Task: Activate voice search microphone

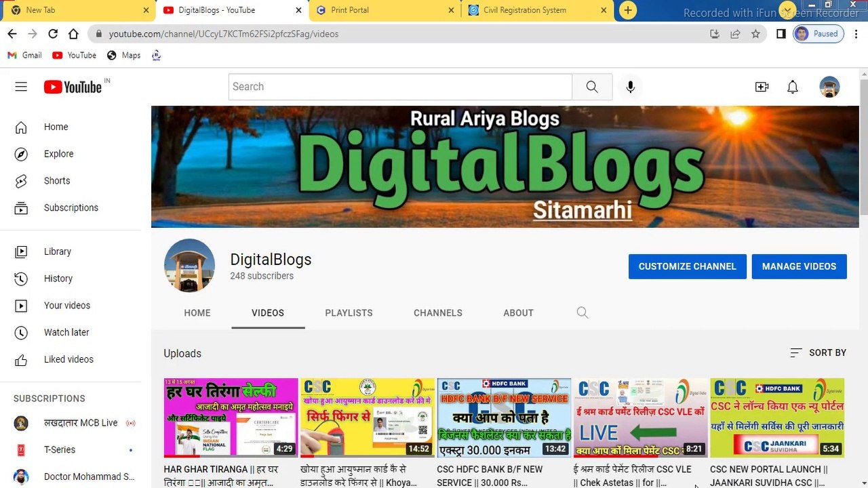Action: 630,87
